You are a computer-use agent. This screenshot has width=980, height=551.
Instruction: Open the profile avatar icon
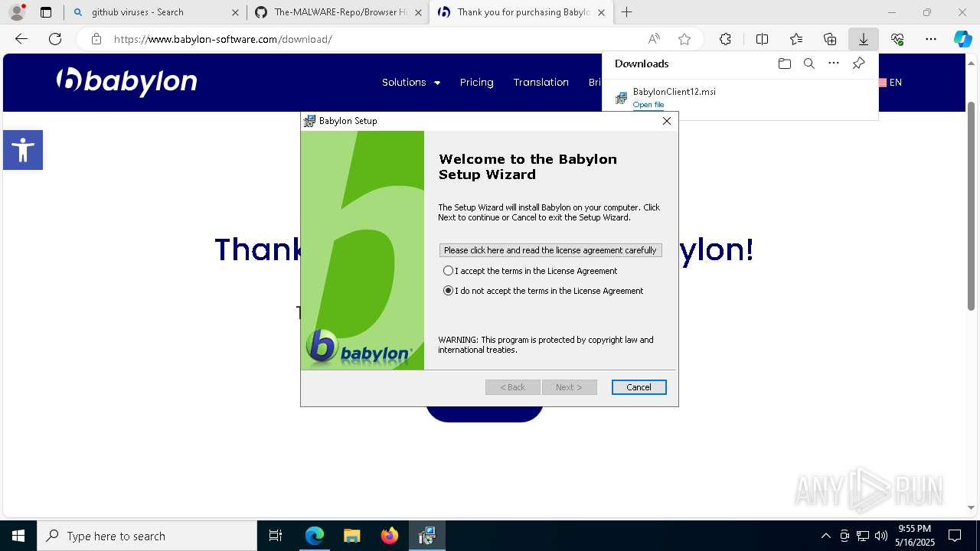(17, 12)
